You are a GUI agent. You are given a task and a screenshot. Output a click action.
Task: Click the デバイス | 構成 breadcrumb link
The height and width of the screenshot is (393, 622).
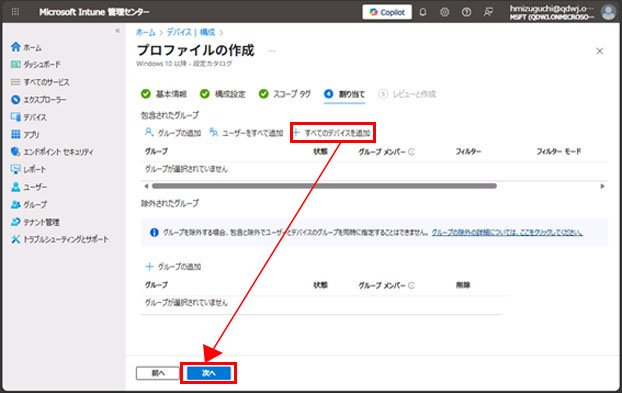191,33
